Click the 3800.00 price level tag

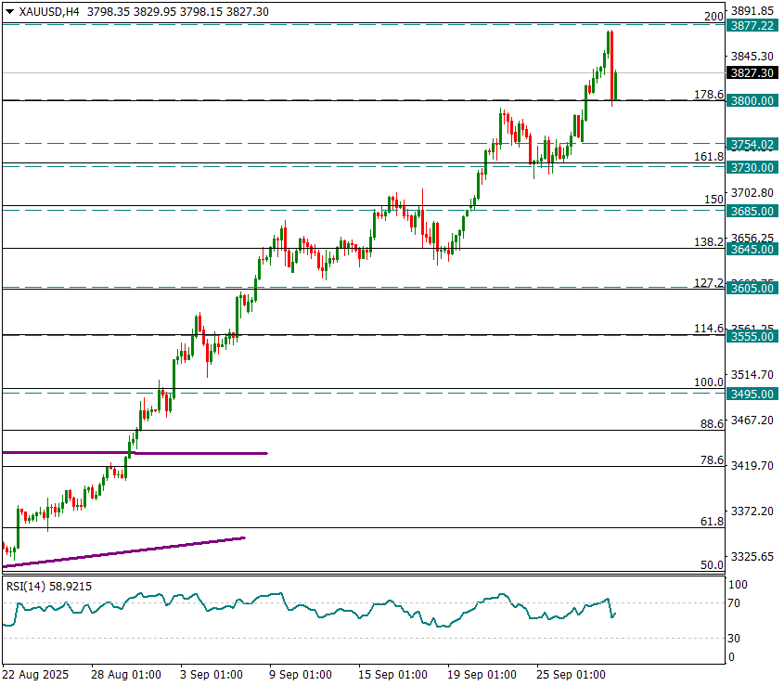pyautogui.click(x=752, y=100)
